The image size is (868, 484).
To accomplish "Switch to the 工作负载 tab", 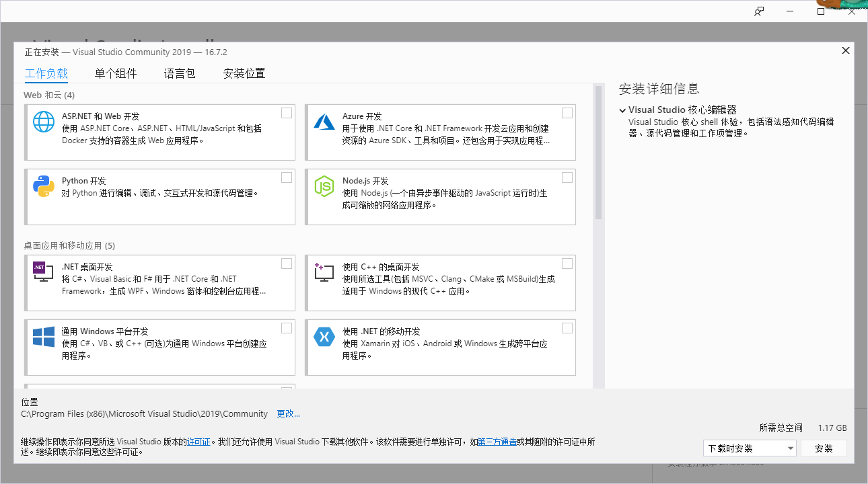I will click(46, 73).
